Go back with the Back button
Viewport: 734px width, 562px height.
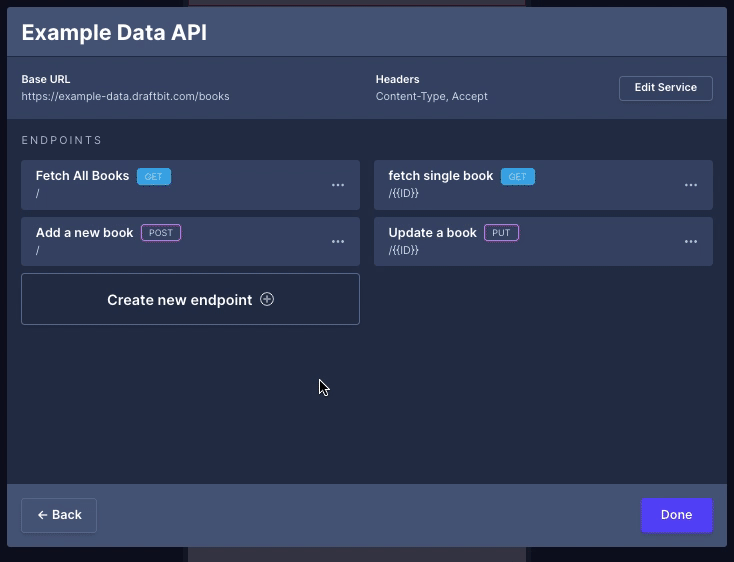point(59,515)
